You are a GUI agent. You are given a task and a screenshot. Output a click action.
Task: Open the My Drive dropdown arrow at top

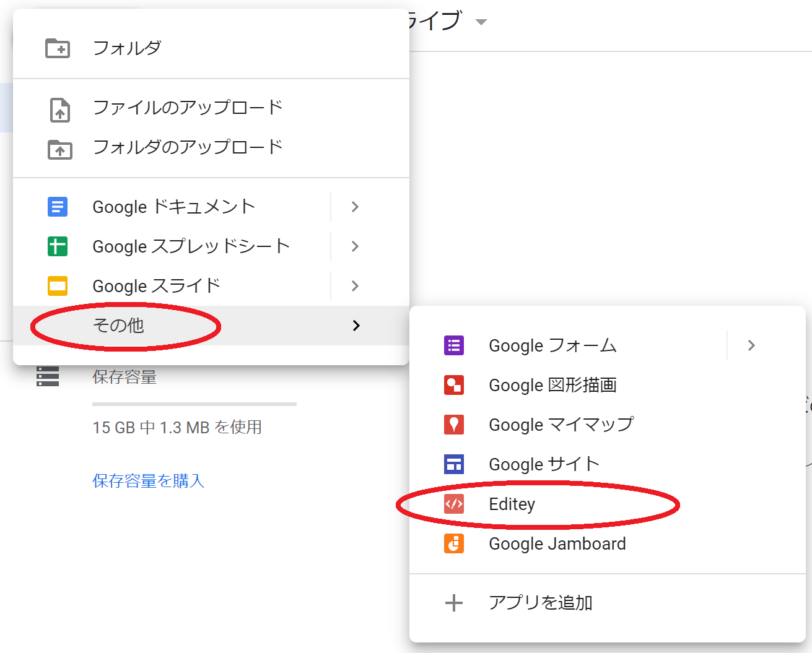481,22
